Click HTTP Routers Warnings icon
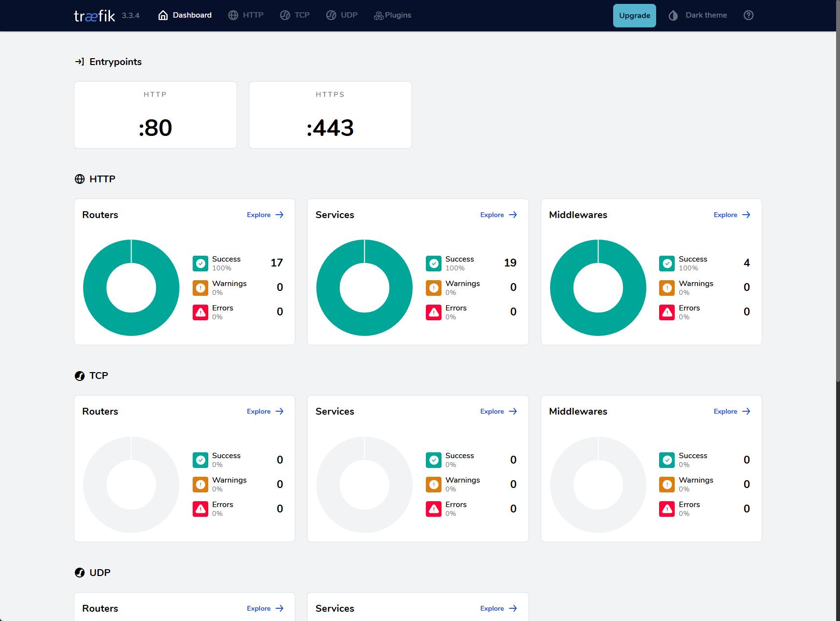Image resolution: width=840 pixels, height=621 pixels. tap(200, 288)
